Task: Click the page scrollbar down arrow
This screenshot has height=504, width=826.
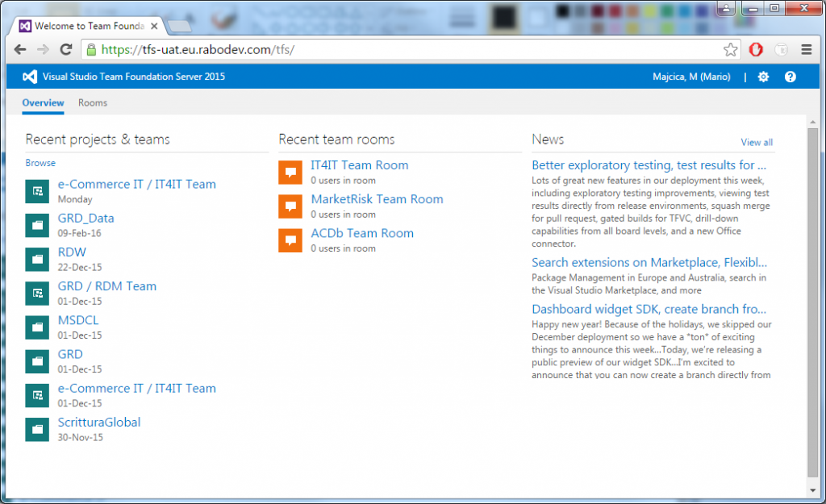Action: [813, 490]
